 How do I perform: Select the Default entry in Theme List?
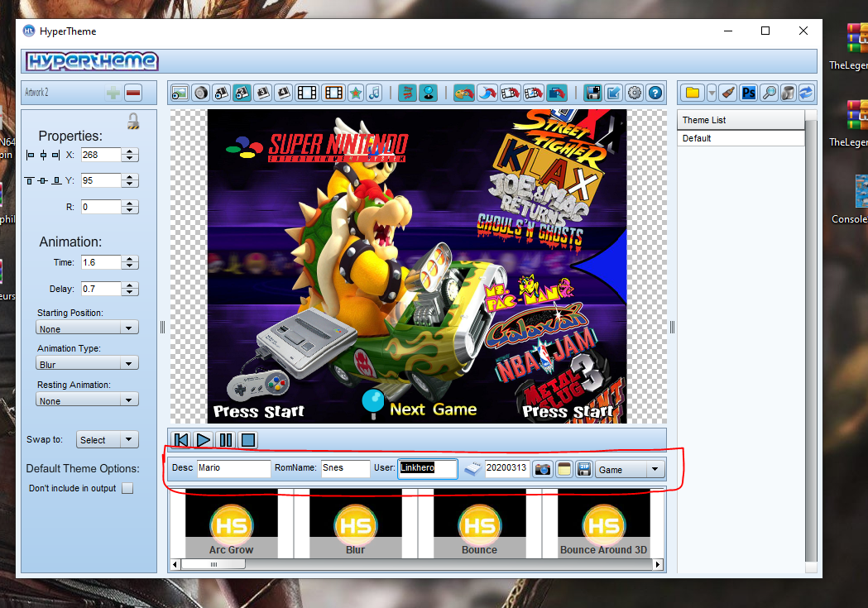[x=741, y=138]
